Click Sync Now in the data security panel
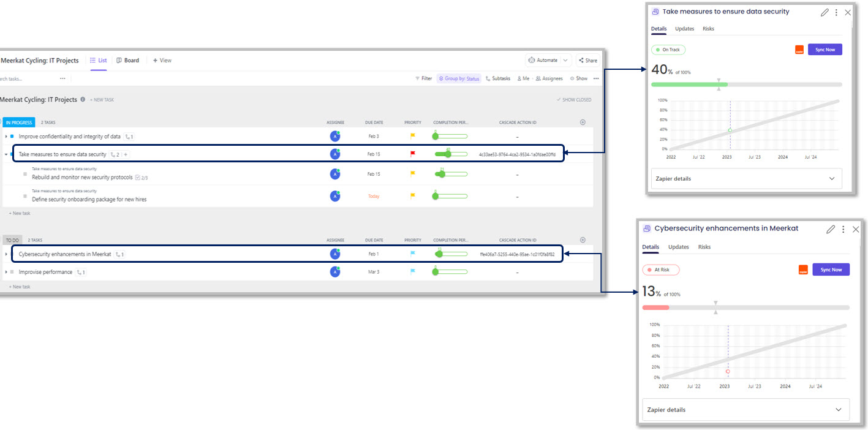This screenshot has height=430, width=868. tap(825, 50)
